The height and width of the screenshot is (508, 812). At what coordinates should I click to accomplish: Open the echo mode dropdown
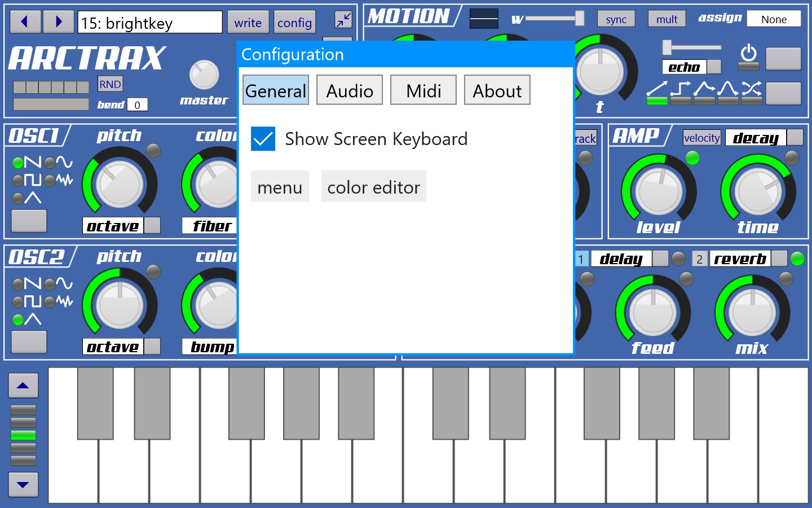pos(691,67)
